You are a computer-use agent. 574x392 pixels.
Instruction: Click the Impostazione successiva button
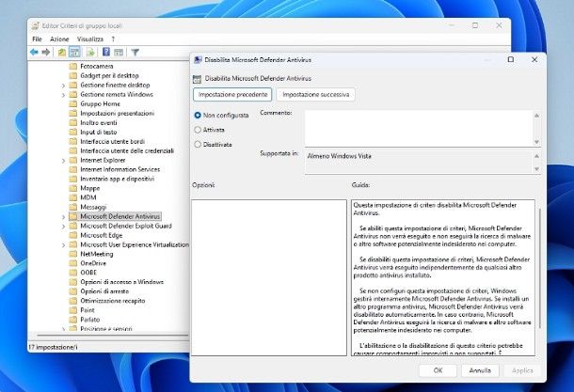click(x=316, y=95)
